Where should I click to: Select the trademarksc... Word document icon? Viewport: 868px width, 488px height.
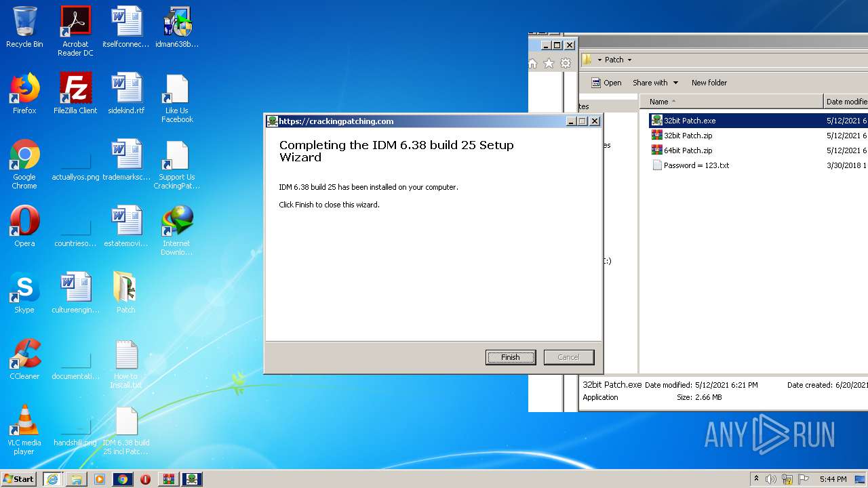126,161
